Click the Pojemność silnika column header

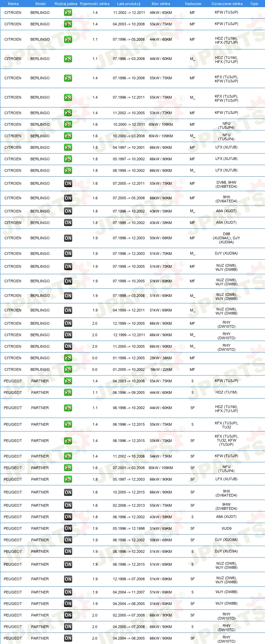95,4
